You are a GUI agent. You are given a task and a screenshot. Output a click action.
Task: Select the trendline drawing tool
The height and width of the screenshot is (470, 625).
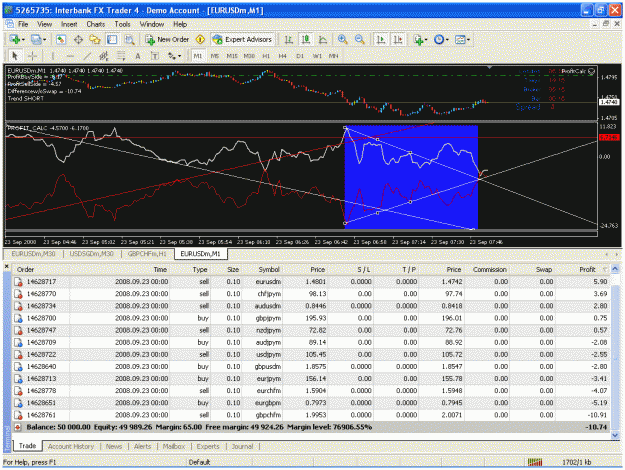pos(87,56)
